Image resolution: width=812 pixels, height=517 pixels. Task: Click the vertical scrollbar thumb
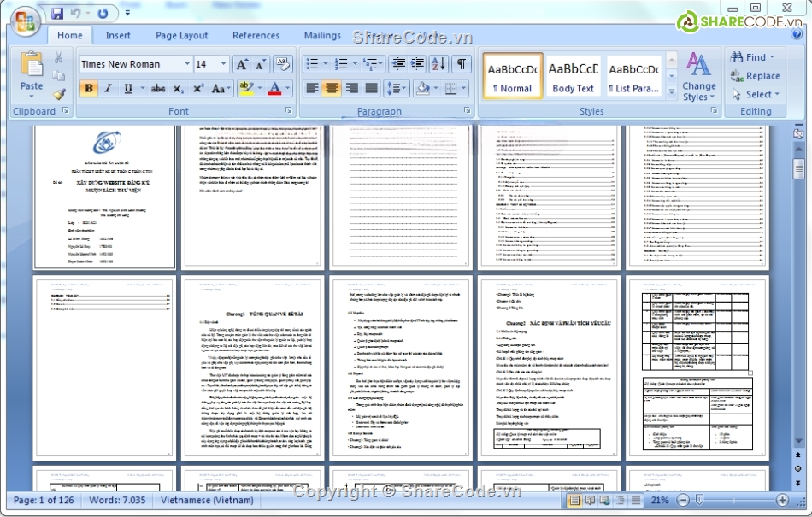pyautogui.click(x=798, y=168)
